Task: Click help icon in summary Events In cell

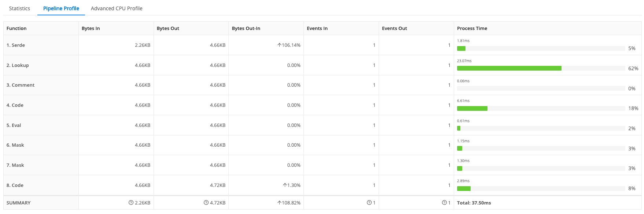Action: click(369, 203)
